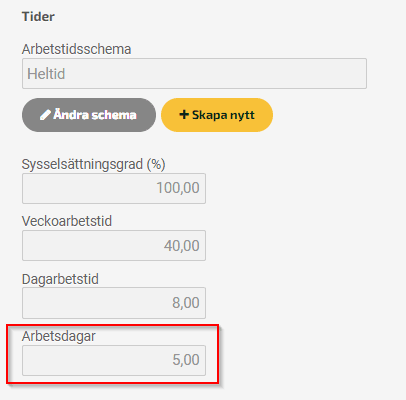Click the Dagarbetstid label
This screenshot has width=406, height=400.
coord(60,279)
